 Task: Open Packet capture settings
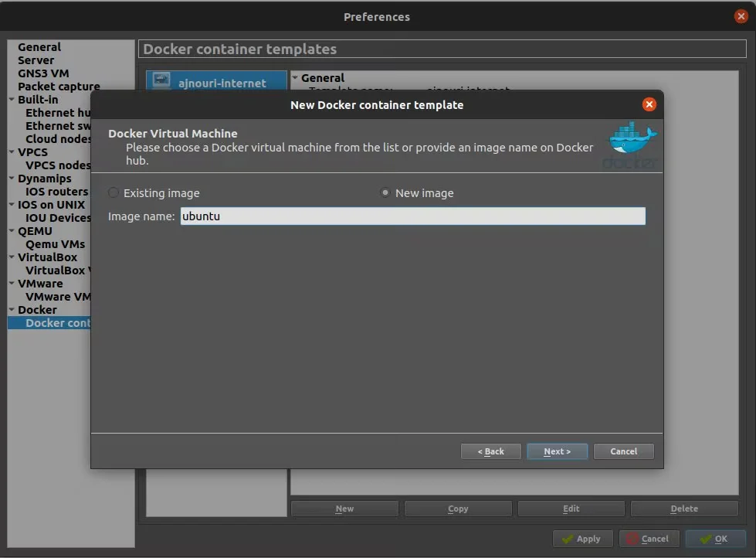click(59, 87)
